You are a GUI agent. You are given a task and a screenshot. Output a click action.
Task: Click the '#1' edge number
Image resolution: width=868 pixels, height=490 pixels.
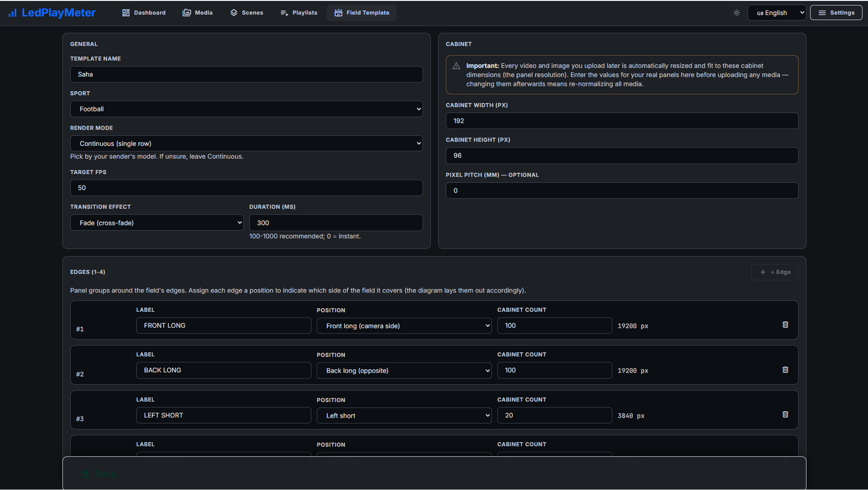pyautogui.click(x=80, y=329)
